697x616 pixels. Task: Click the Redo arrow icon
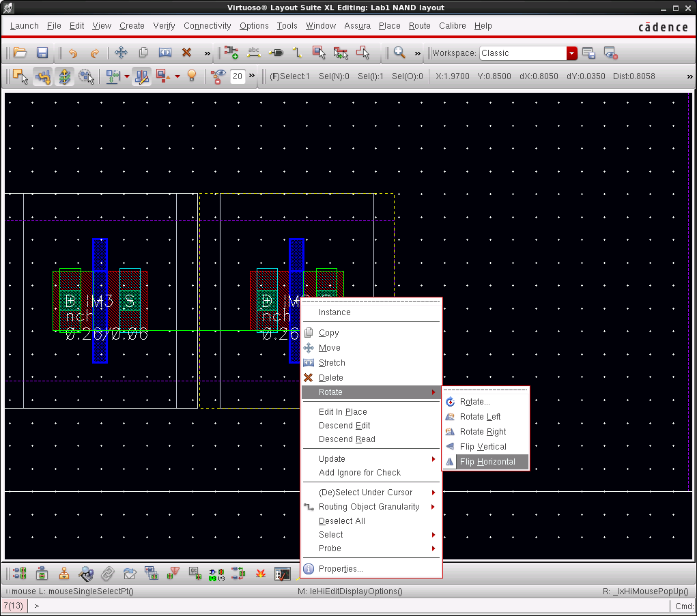coord(95,53)
